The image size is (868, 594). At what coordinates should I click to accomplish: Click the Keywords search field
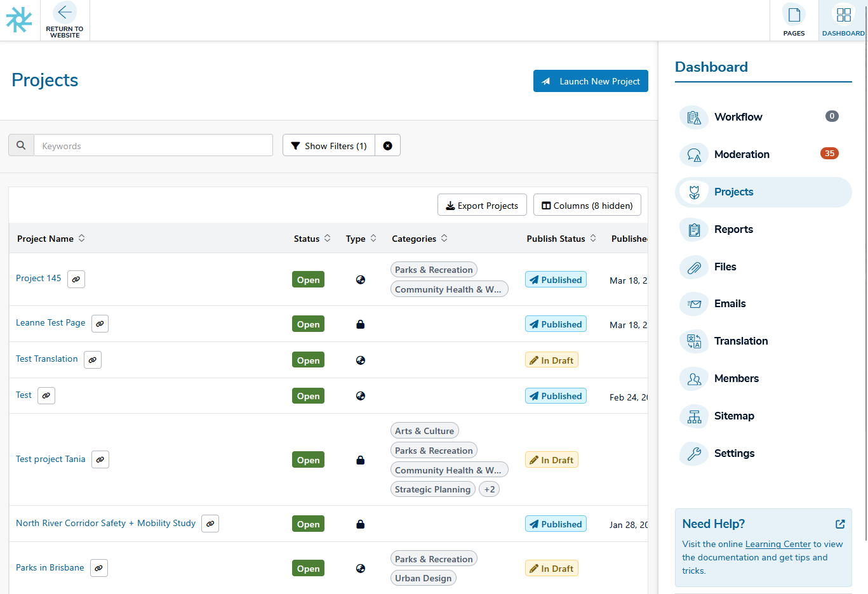153,145
